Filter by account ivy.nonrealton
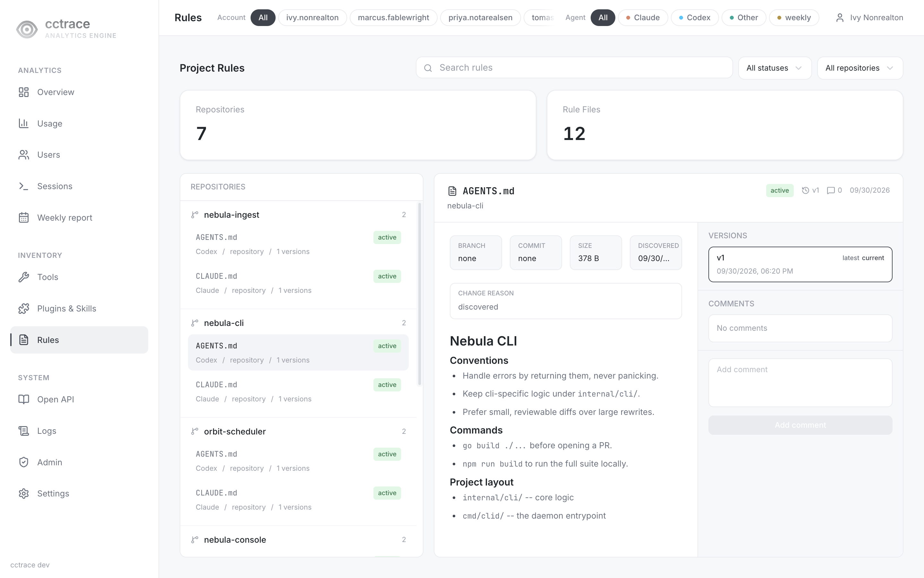The image size is (924, 578). coord(312,18)
